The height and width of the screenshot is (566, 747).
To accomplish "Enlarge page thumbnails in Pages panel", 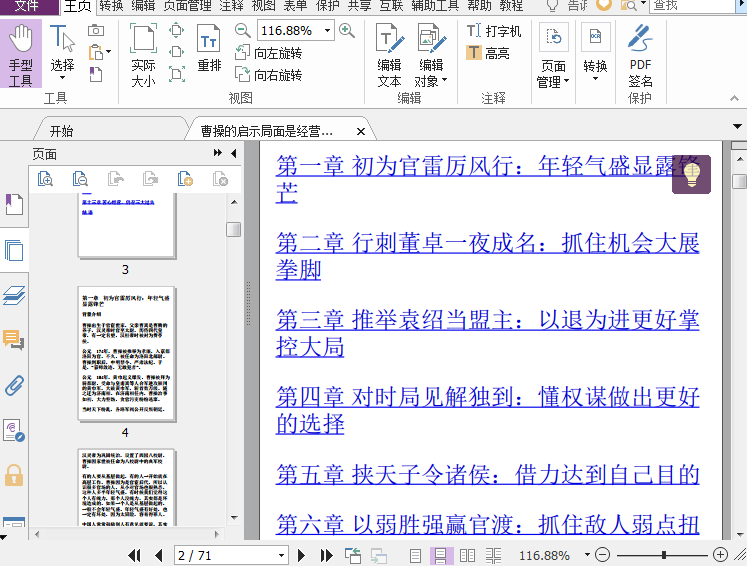I will pos(45,179).
